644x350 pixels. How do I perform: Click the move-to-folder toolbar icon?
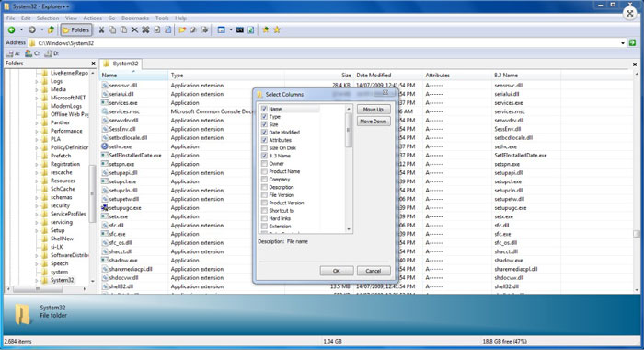click(x=204, y=29)
